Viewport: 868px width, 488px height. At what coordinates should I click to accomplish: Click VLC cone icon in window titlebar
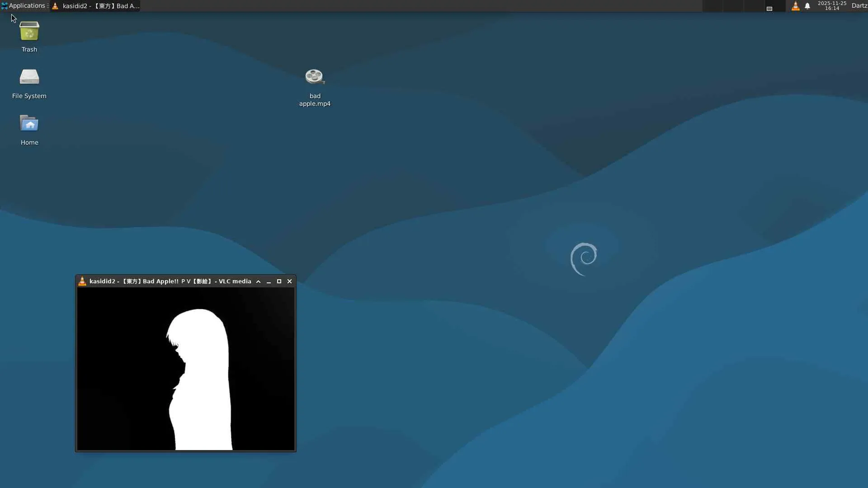point(82,281)
